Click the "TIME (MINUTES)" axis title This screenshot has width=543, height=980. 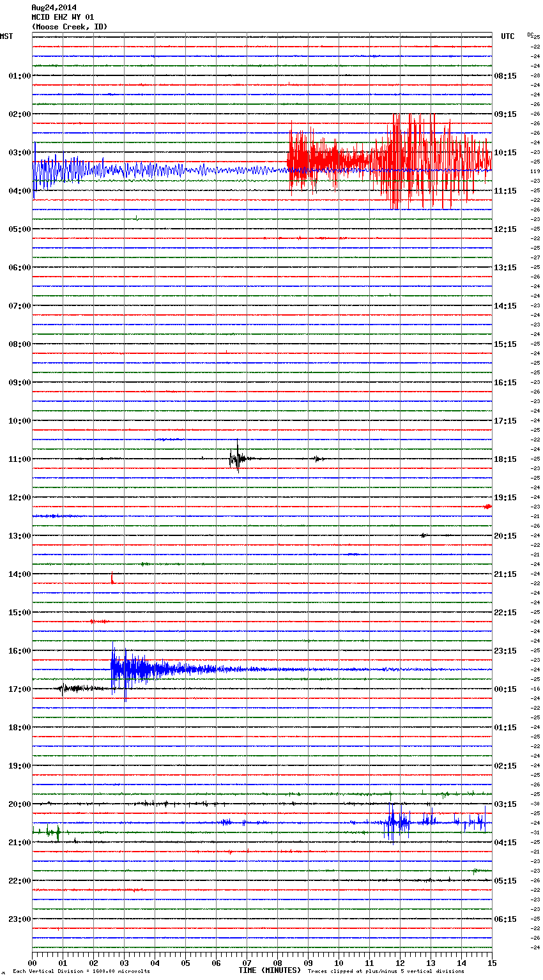[270, 970]
